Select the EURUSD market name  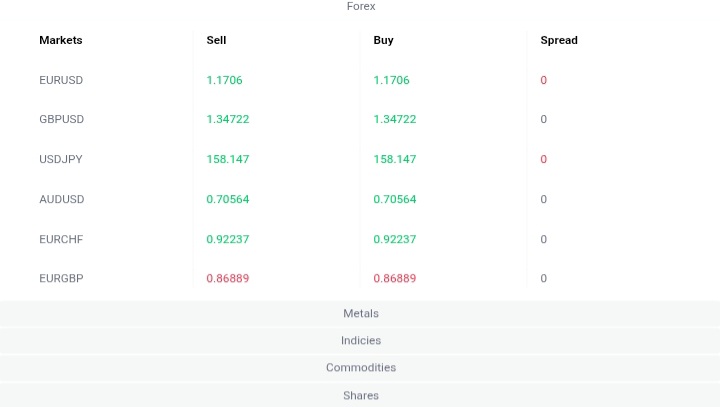[x=61, y=80]
